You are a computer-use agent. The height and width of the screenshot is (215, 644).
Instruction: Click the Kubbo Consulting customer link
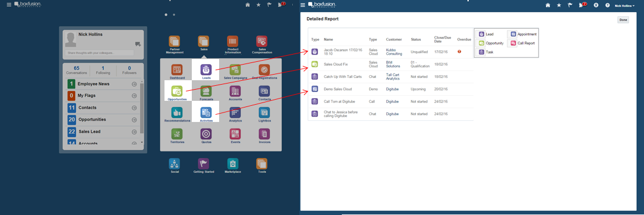[x=394, y=52]
